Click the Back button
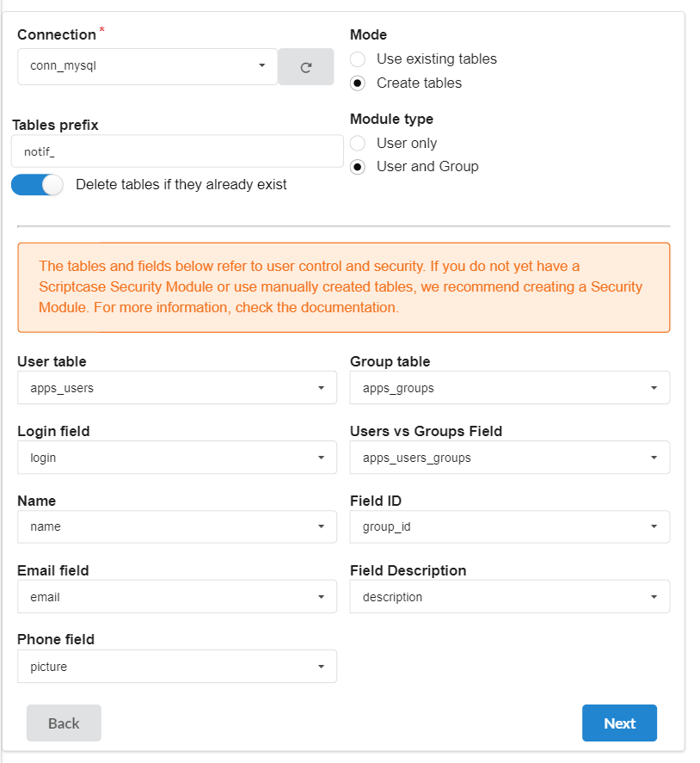700x763 pixels. click(64, 723)
